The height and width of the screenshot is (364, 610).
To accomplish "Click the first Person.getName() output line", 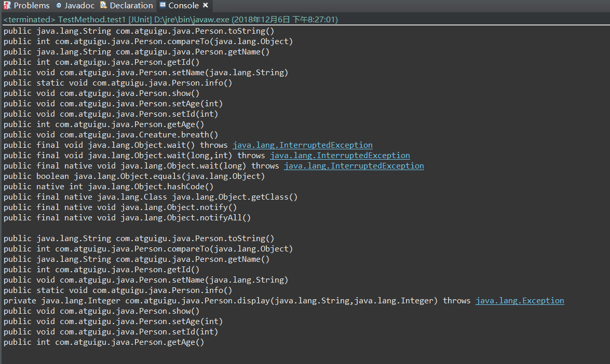I will [x=137, y=52].
